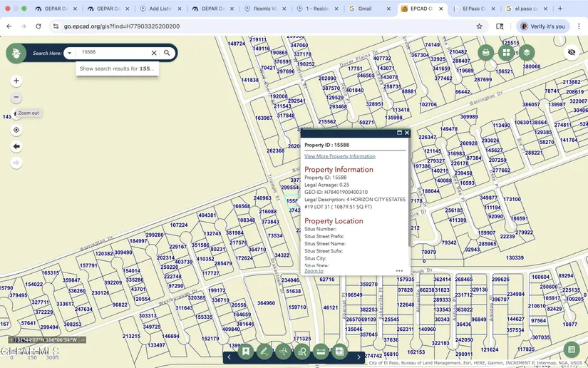Click the Zoom in plus button
This screenshot has height=368, width=588.
click(16, 81)
